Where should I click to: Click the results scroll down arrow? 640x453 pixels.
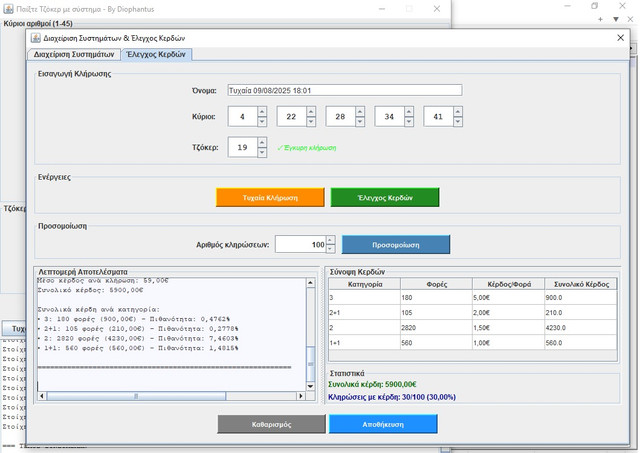pos(310,386)
